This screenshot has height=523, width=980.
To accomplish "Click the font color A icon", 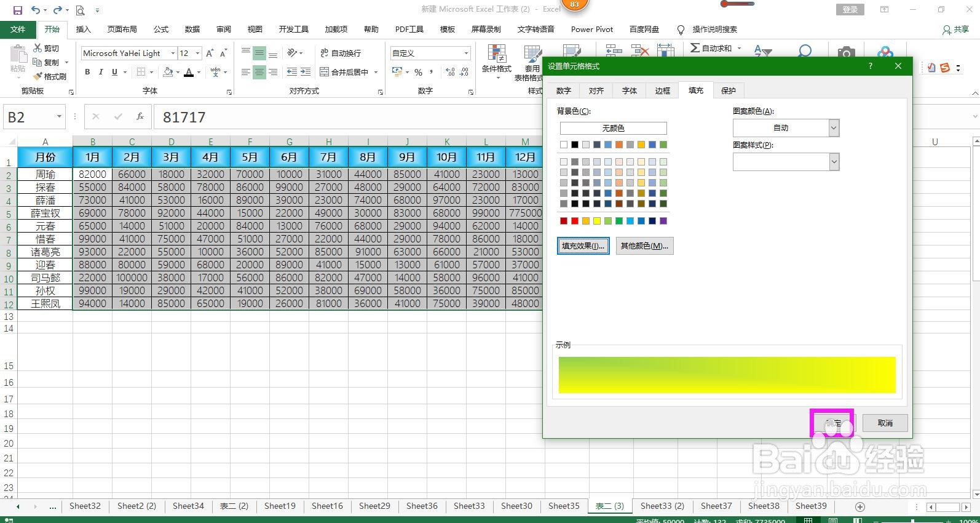I will (x=189, y=72).
